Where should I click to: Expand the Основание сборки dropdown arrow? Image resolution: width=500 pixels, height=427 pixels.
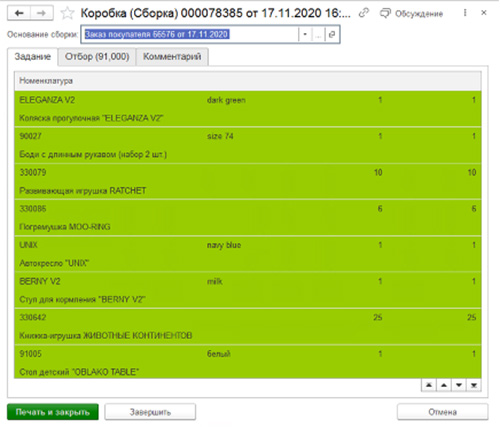click(x=305, y=34)
